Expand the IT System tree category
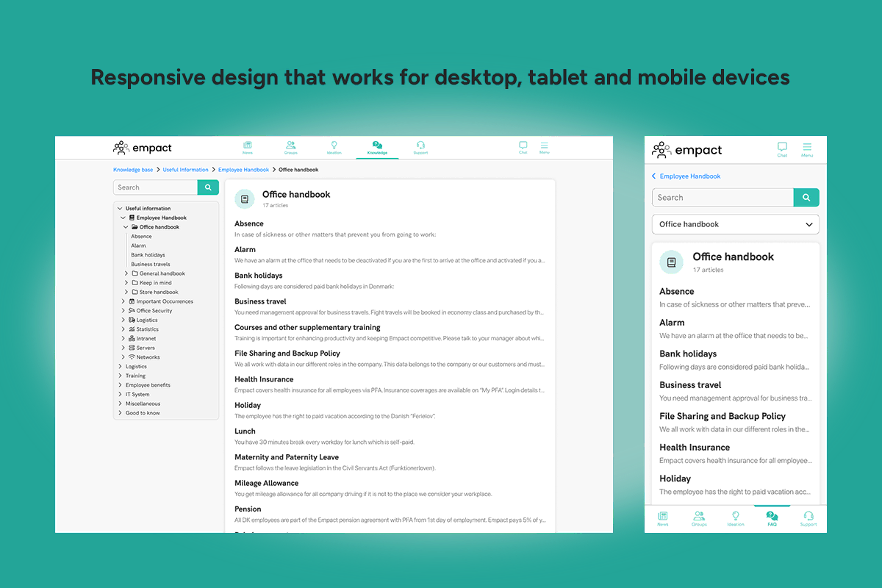This screenshot has height=588, width=882. [121, 395]
